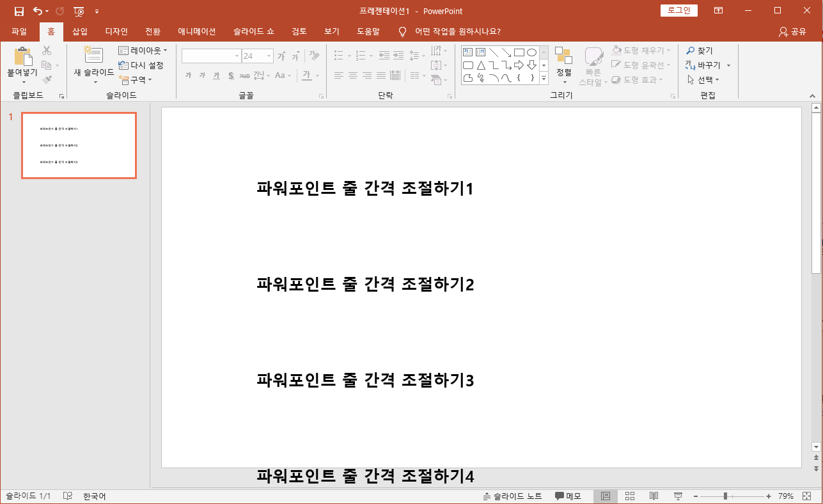
Task: Select the horizontal text box shape
Action: (467, 52)
